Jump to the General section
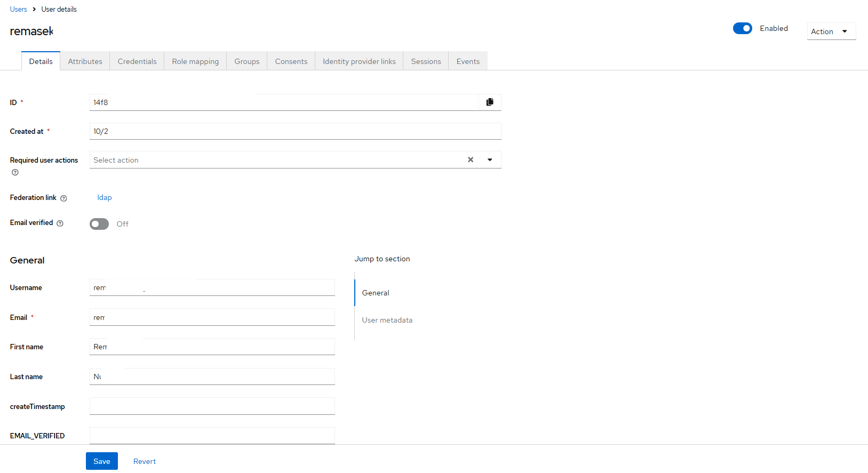This screenshot has width=868, height=473. (x=376, y=293)
